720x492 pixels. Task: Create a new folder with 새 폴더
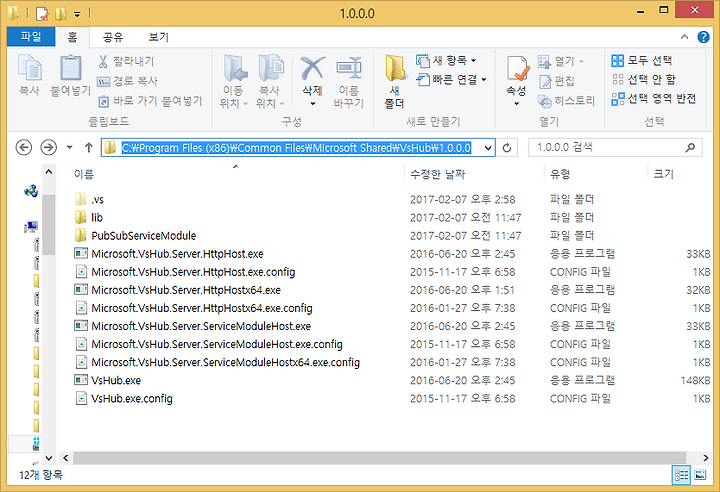click(394, 82)
